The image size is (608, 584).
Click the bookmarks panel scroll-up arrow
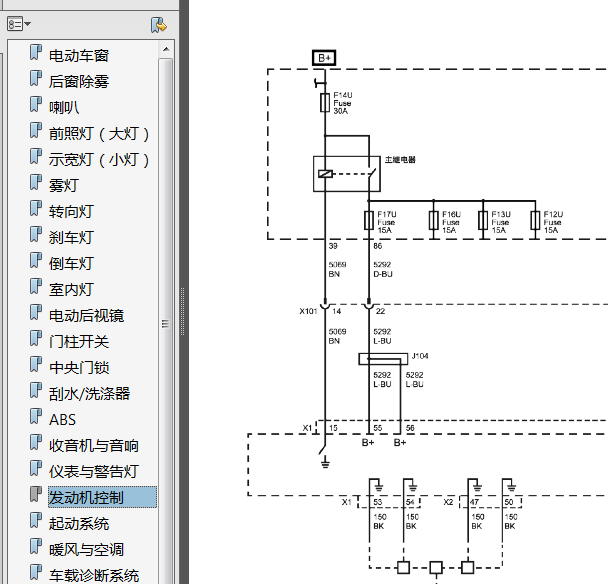click(x=166, y=49)
